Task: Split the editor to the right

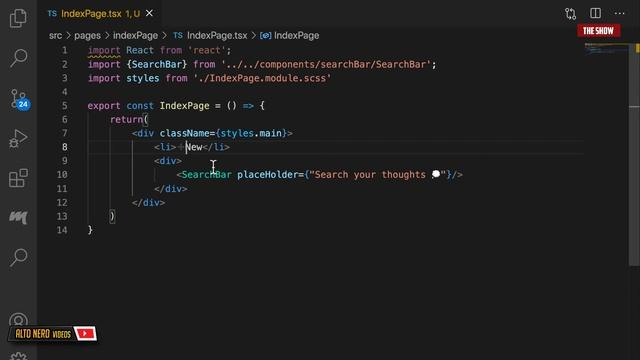Action: point(596,13)
